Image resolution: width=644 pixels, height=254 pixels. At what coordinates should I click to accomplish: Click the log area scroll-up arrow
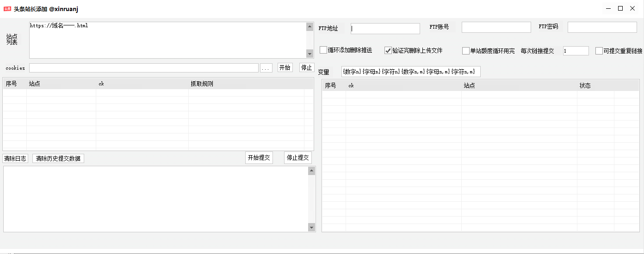pos(311,171)
